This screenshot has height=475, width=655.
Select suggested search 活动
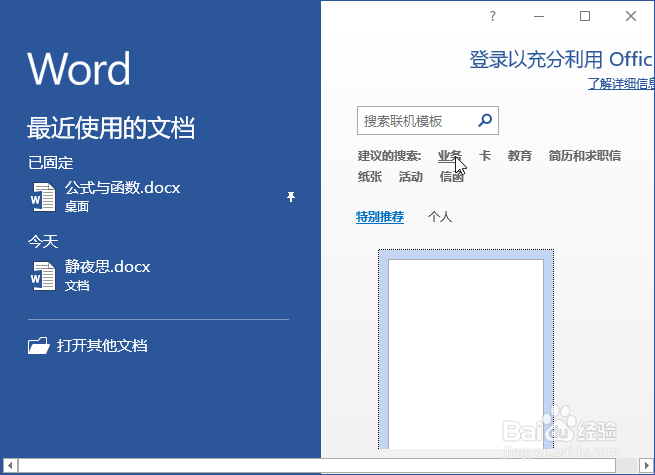[x=411, y=177]
